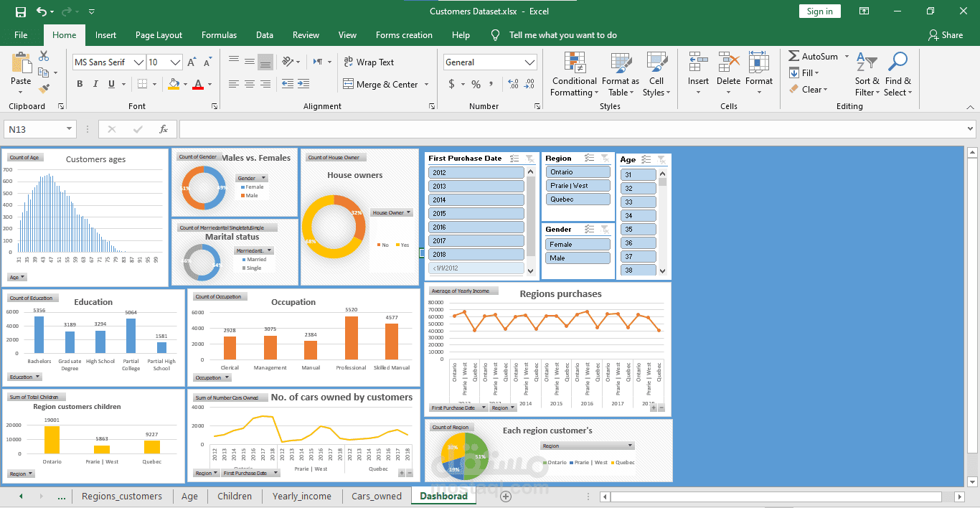
Task: Open Sort & Filter menu
Action: [867, 75]
